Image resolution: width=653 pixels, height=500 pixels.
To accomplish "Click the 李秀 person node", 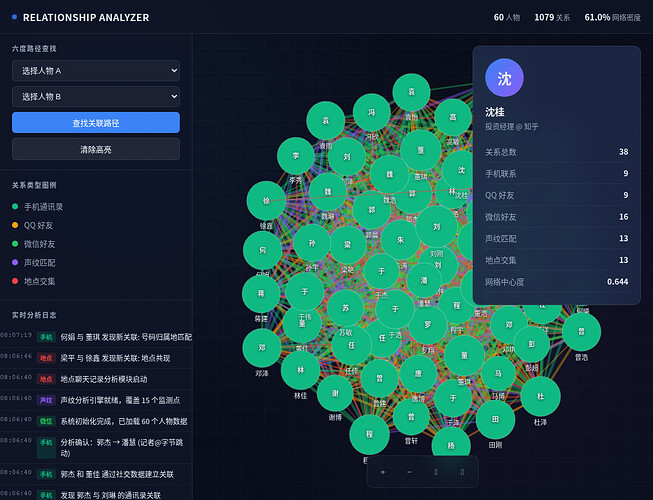I will coord(296,156).
